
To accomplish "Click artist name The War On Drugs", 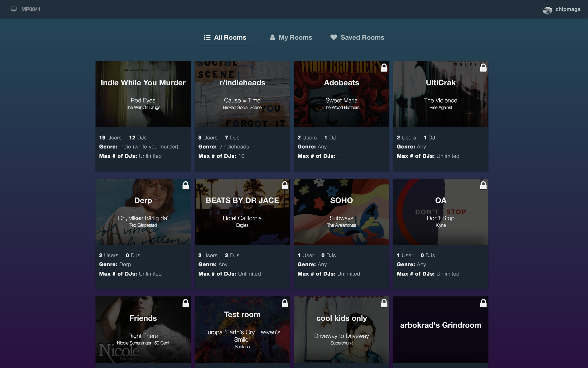I will [x=143, y=107].
